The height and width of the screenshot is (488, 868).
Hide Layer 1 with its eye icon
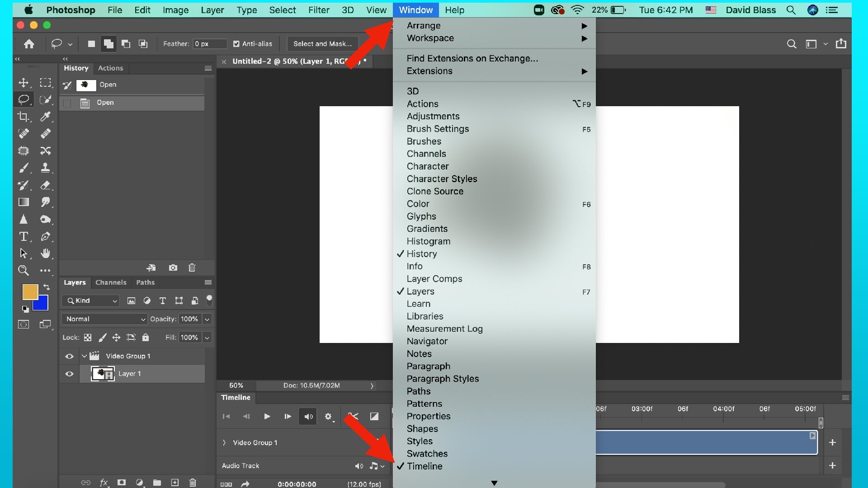pos(69,374)
